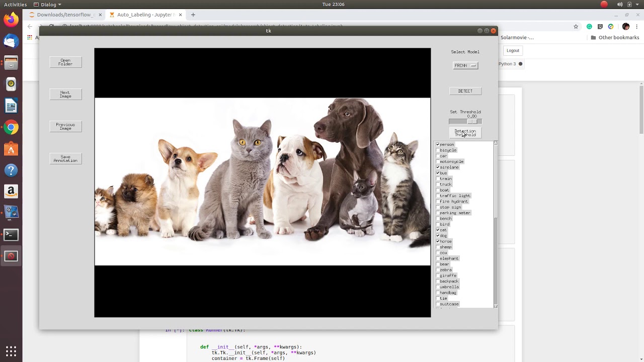Open a new Chrome tab with plus
The width and height of the screenshot is (644, 362).
(193, 15)
